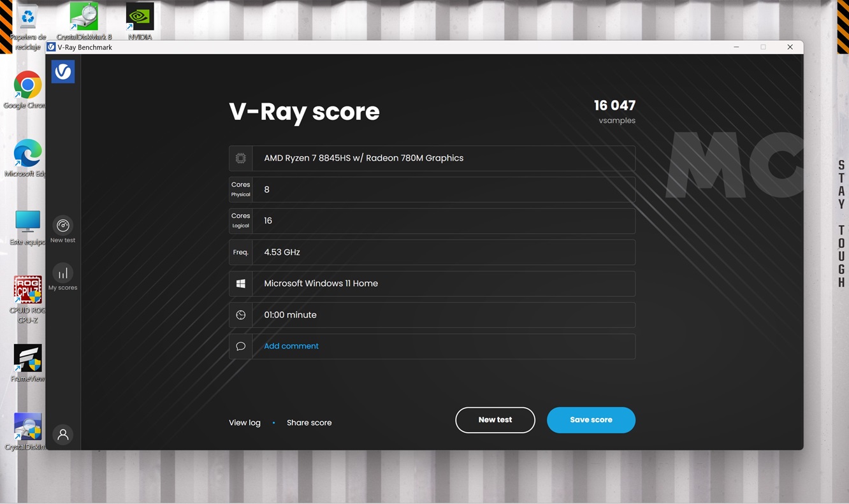Open the user account profile icon
The image size is (849, 504).
(x=63, y=435)
